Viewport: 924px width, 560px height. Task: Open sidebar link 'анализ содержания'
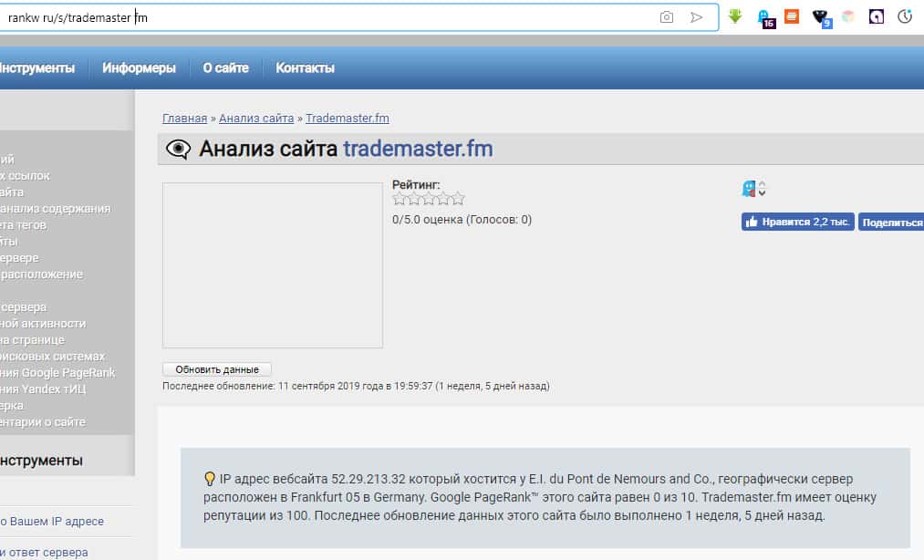click(x=56, y=209)
